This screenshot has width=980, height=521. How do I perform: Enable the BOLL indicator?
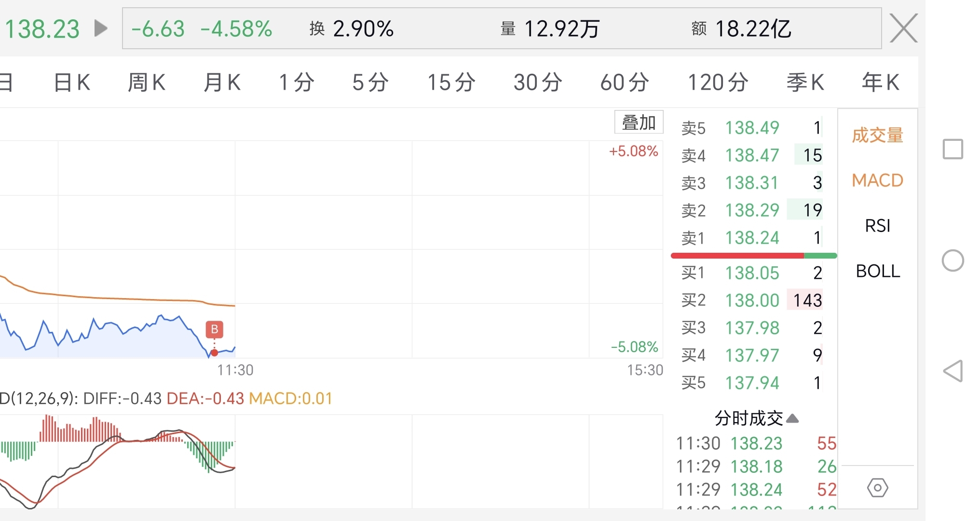[x=877, y=271]
